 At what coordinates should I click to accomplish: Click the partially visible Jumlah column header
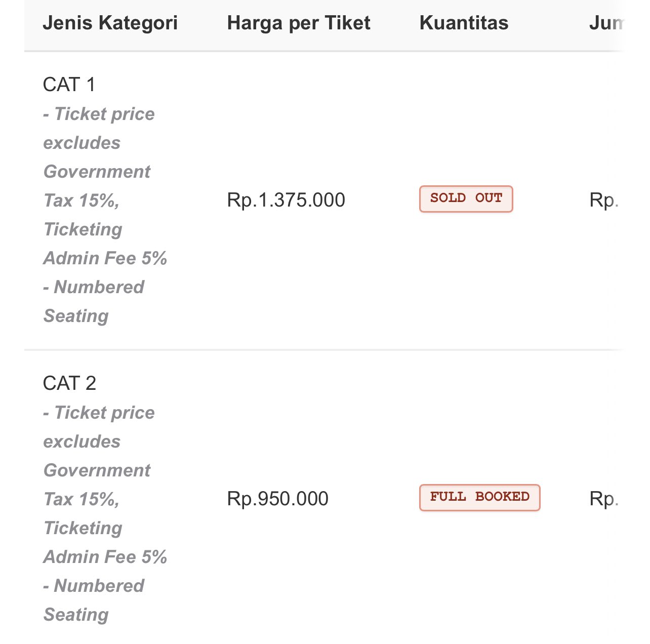pyautogui.click(x=606, y=23)
